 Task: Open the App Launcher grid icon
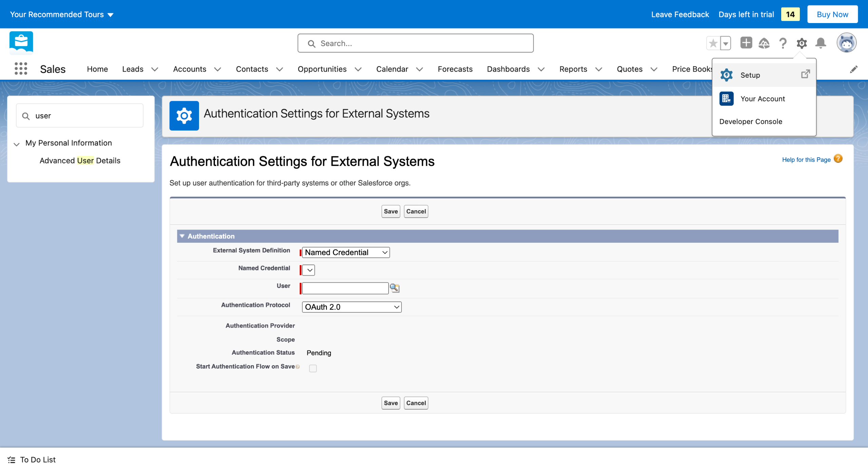coord(21,69)
